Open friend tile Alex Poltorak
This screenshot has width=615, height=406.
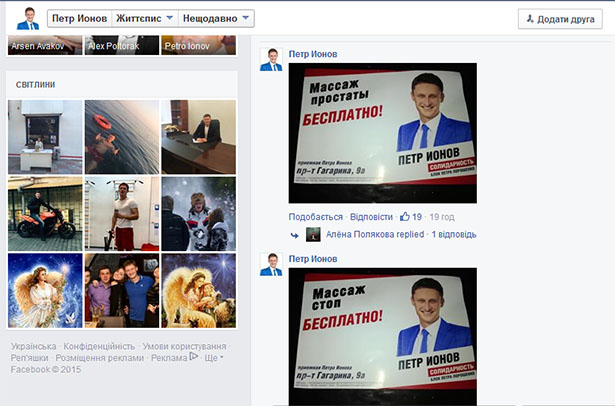tap(122, 45)
